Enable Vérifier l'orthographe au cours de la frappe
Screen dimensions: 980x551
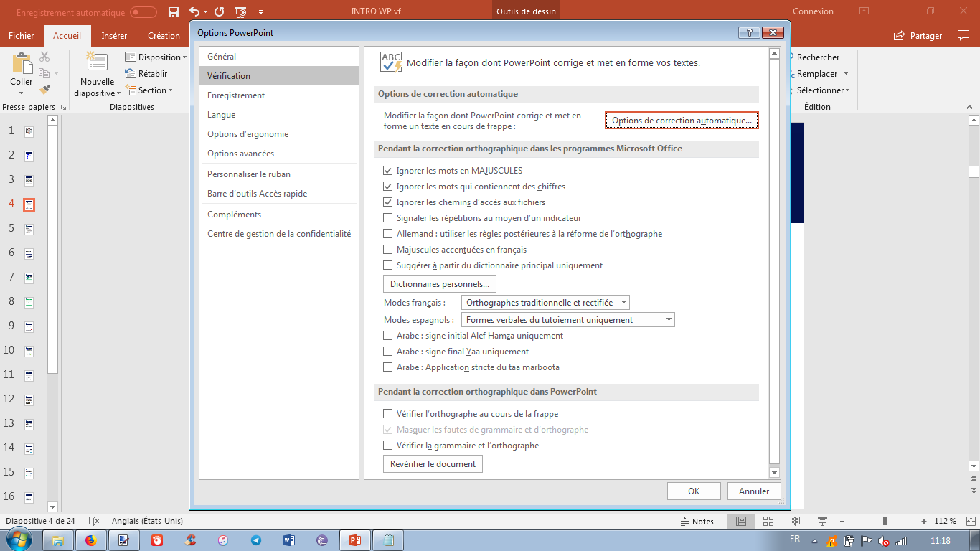coord(388,414)
